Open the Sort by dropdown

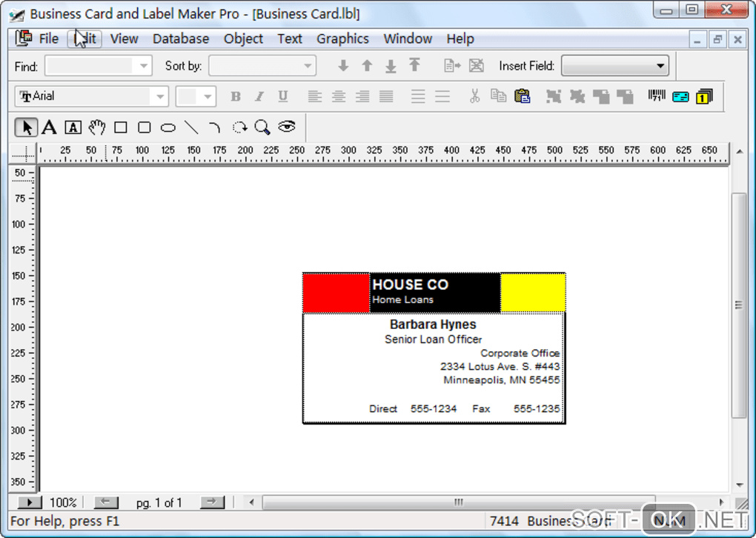(307, 65)
